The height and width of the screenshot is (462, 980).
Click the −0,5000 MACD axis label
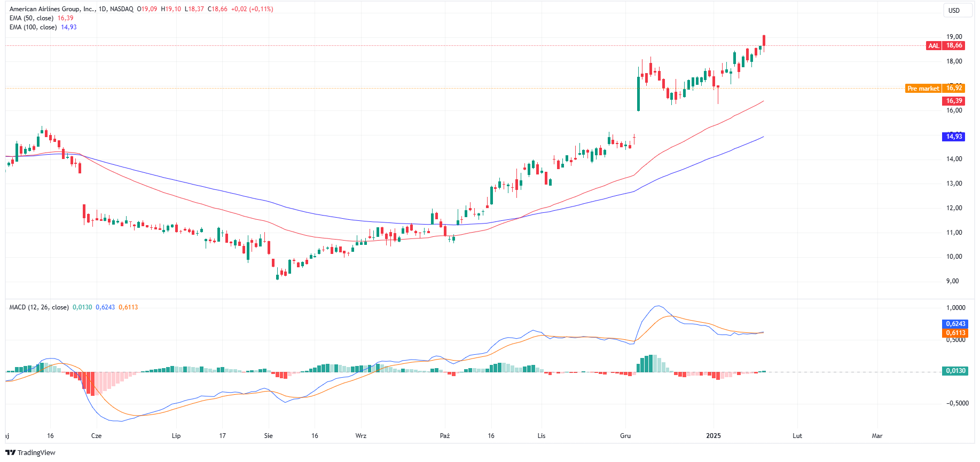coord(957,403)
